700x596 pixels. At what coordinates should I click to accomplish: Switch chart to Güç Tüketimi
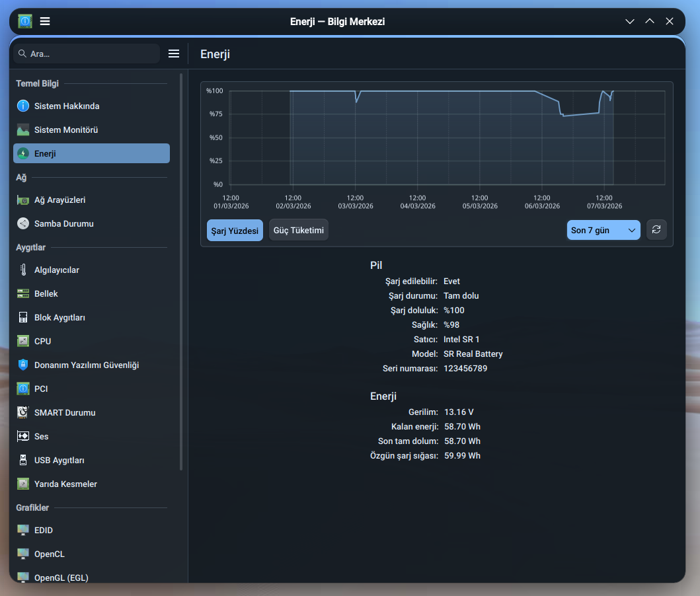[x=299, y=230]
